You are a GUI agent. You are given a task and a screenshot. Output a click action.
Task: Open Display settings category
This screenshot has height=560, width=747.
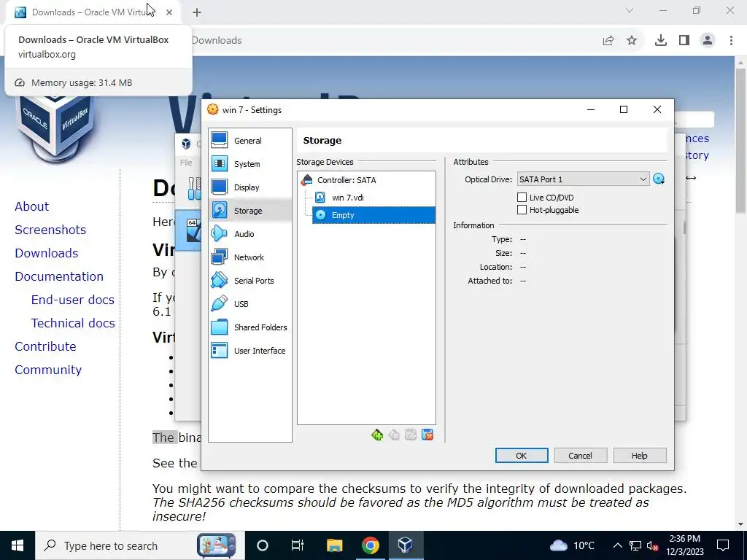(249, 187)
